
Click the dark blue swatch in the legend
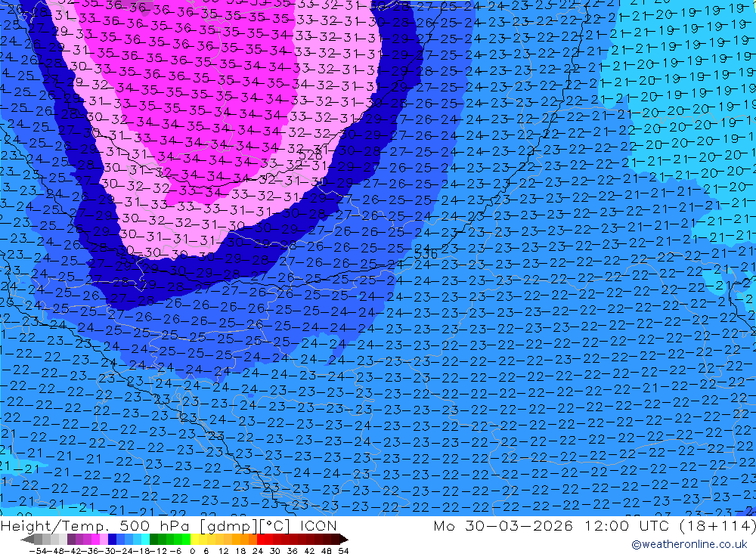pos(113,540)
